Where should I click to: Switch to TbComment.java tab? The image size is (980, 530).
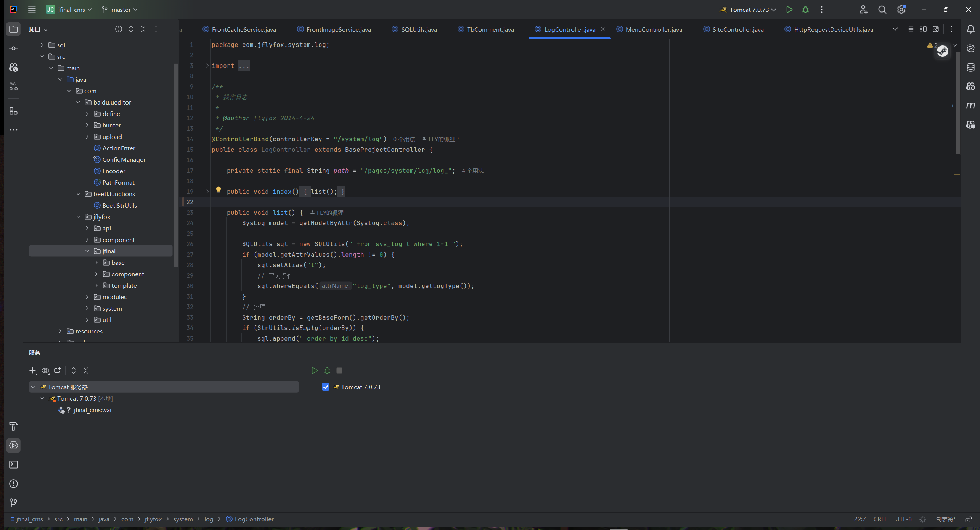[486, 29]
